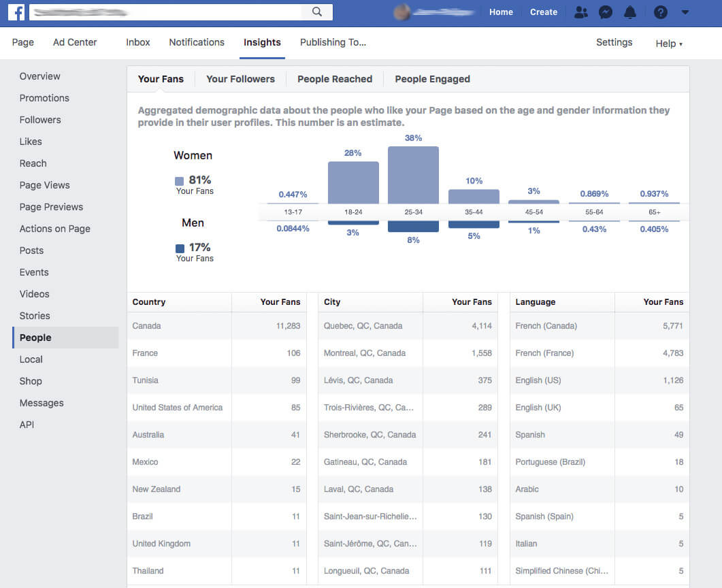This screenshot has width=722, height=588.
Task: Open Page Previews in the sidebar
Action: [x=51, y=207]
